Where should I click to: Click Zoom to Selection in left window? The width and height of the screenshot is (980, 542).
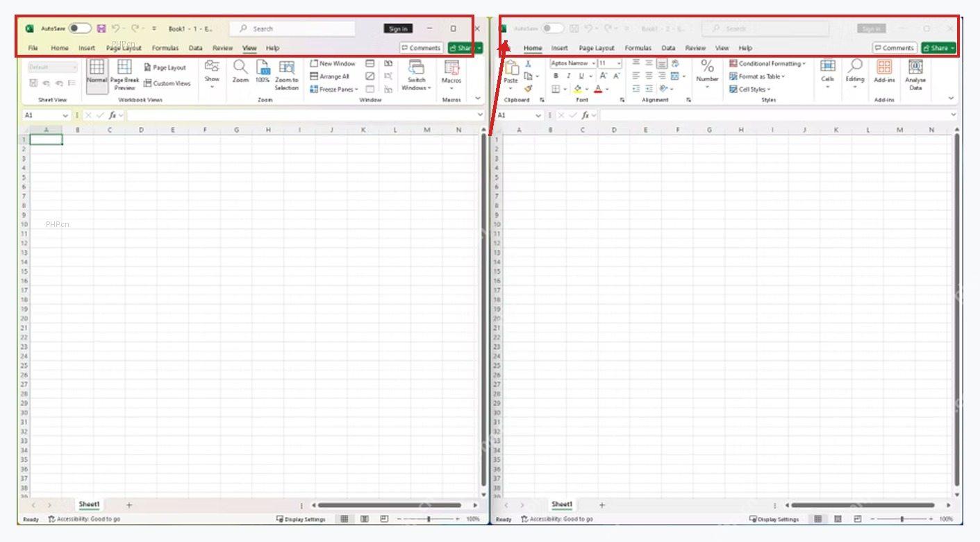point(286,75)
